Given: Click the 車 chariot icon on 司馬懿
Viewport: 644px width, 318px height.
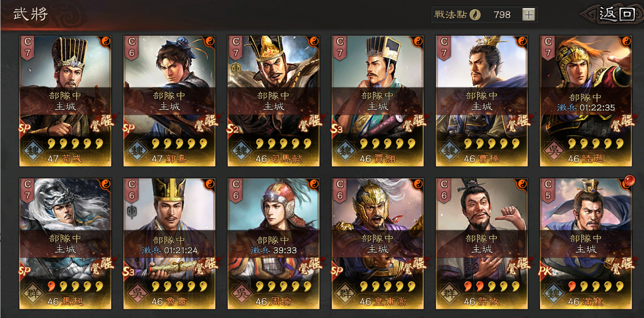Looking at the screenshot, I should [236, 69].
